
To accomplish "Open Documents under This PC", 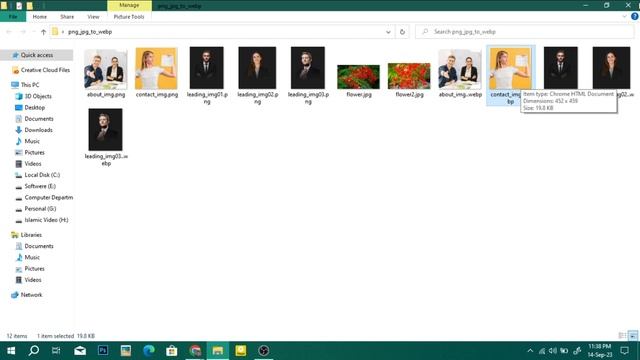I will point(39,119).
